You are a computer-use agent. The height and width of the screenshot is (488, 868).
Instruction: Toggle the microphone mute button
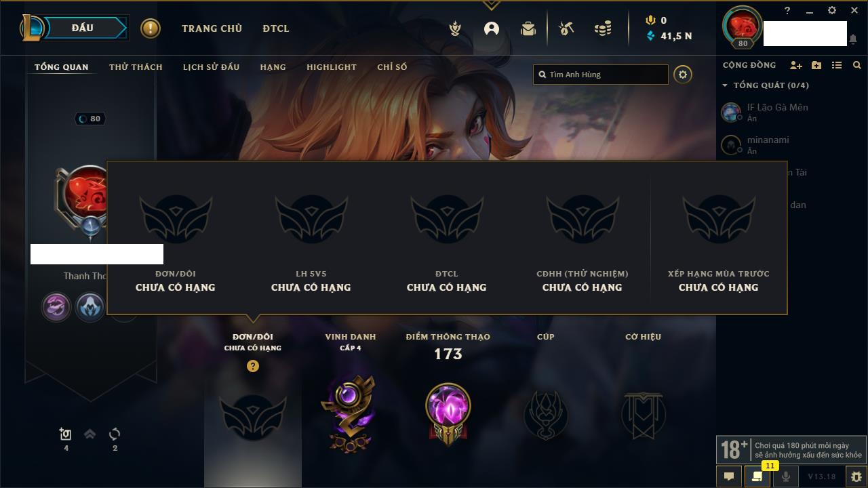(x=786, y=476)
